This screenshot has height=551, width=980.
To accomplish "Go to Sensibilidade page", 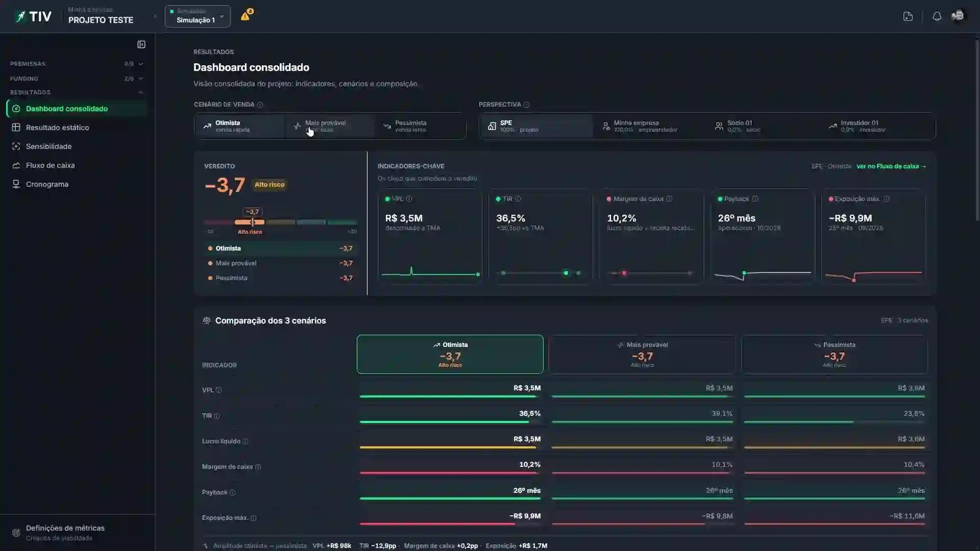I will (x=77, y=146).
